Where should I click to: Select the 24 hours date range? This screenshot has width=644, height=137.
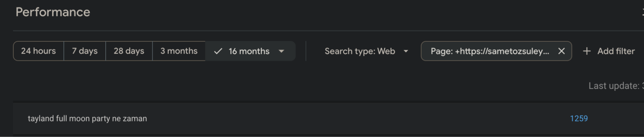pos(38,51)
